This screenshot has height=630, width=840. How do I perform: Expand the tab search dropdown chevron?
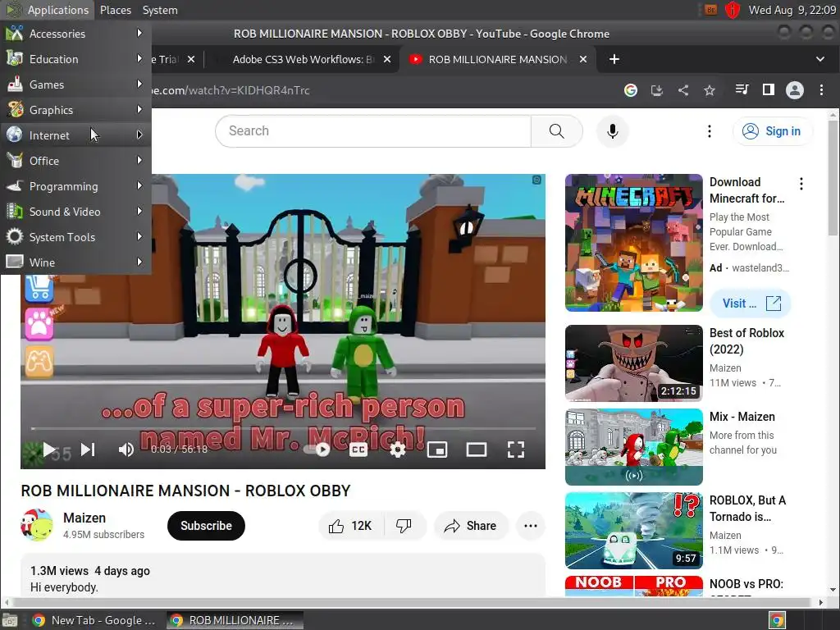pos(820,59)
